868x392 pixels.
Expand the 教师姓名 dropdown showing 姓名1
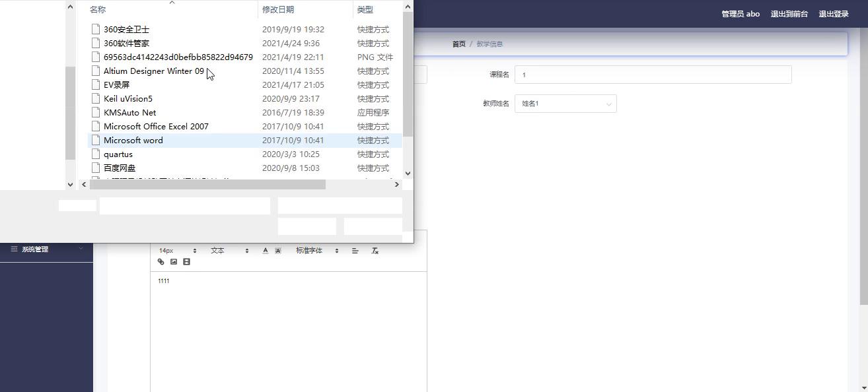[565, 104]
